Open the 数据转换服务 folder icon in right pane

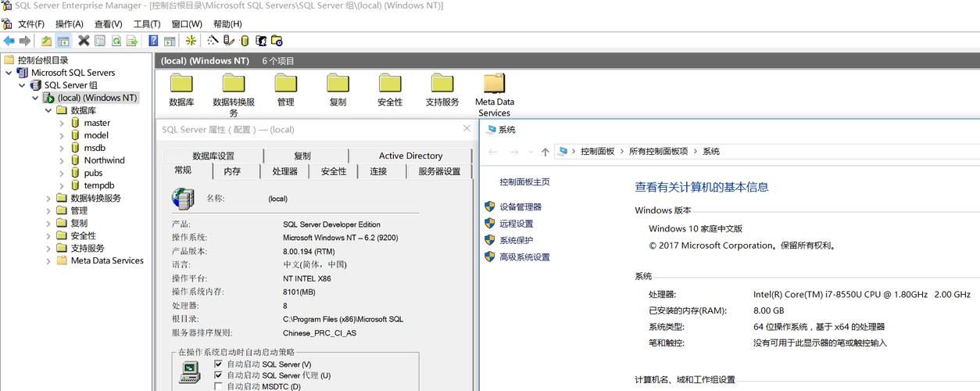pos(234,83)
